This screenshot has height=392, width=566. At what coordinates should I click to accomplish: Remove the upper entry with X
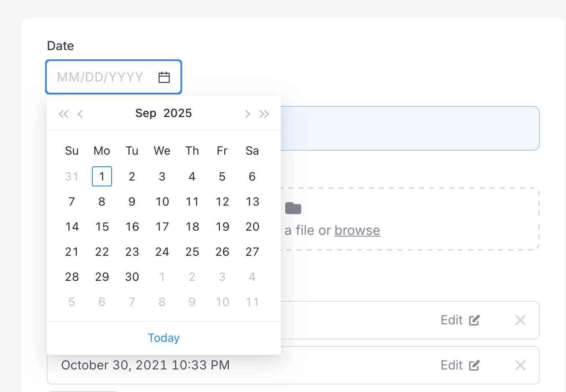pyautogui.click(x=520, y=320)
